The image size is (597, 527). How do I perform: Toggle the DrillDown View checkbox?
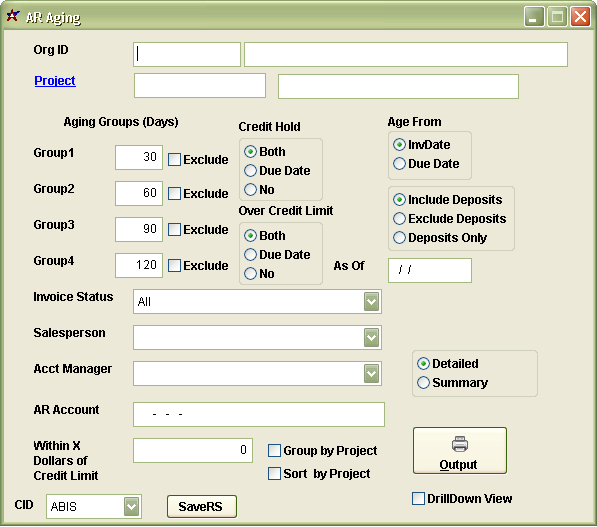[x=418, y=498]
